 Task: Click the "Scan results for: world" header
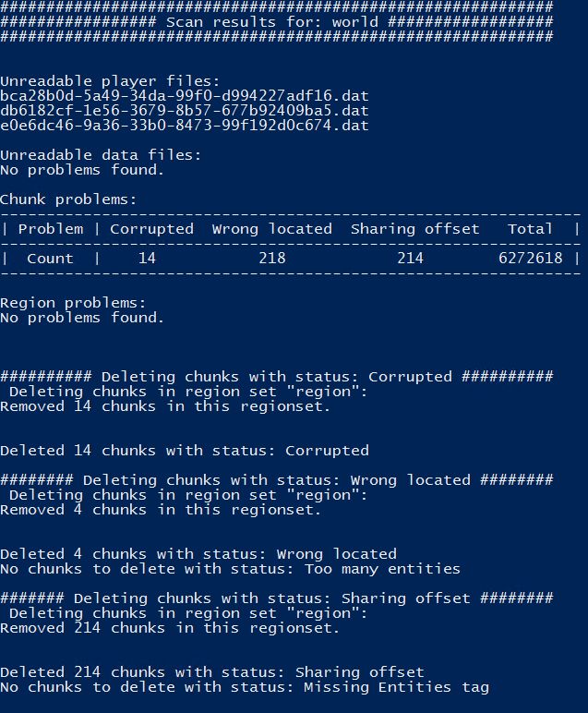coord(276,22)
